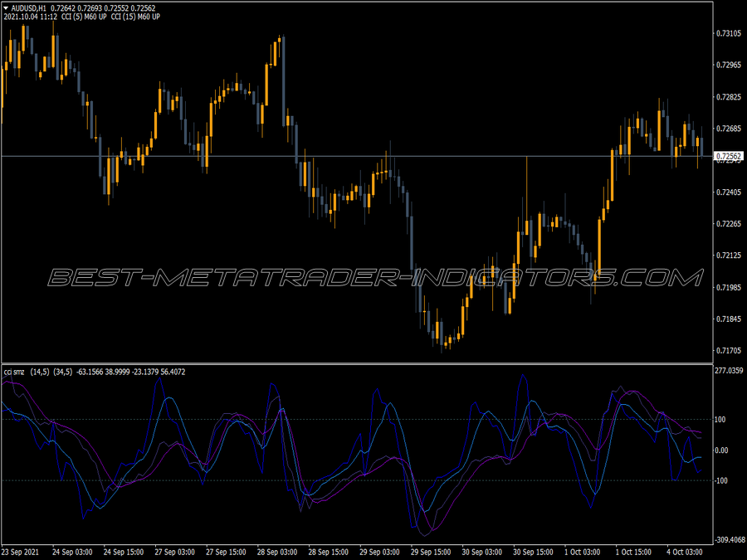
Task: Click the 24 Sep 03:00 time axis label
Action: (72, 553)
